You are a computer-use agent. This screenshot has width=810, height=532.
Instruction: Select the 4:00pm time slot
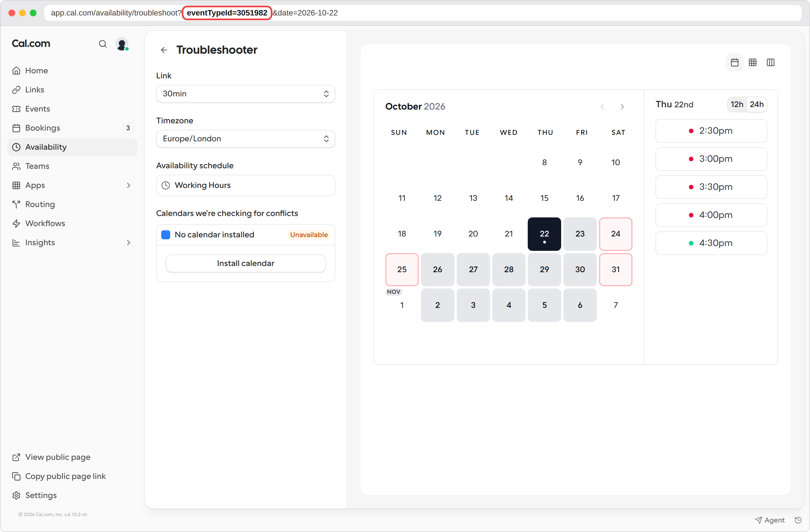click(711, 215)
